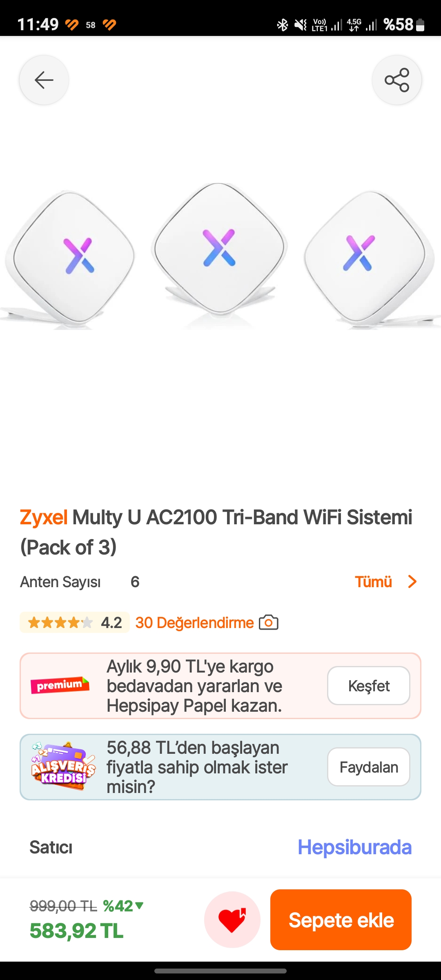This screenshot has height=980, width=441.
Task: Add item with Sepete ekle
Action: point(341,920)
